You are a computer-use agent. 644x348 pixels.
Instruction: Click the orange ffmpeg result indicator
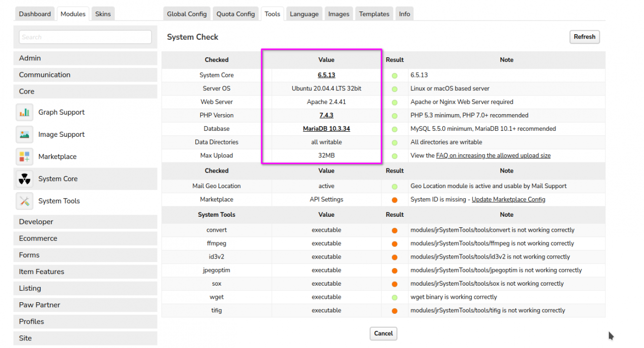pyautogui.click(x=394, y=243)
